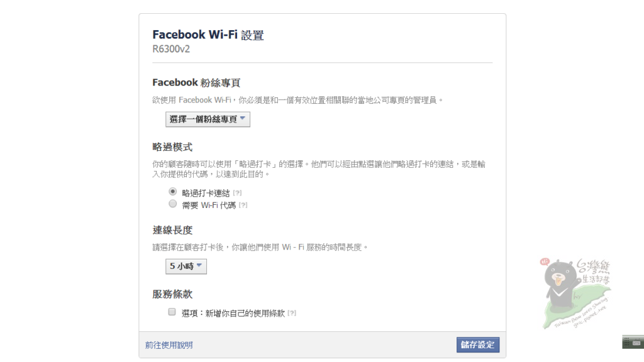Click the R6300v2 router name text

click(171, 49)
